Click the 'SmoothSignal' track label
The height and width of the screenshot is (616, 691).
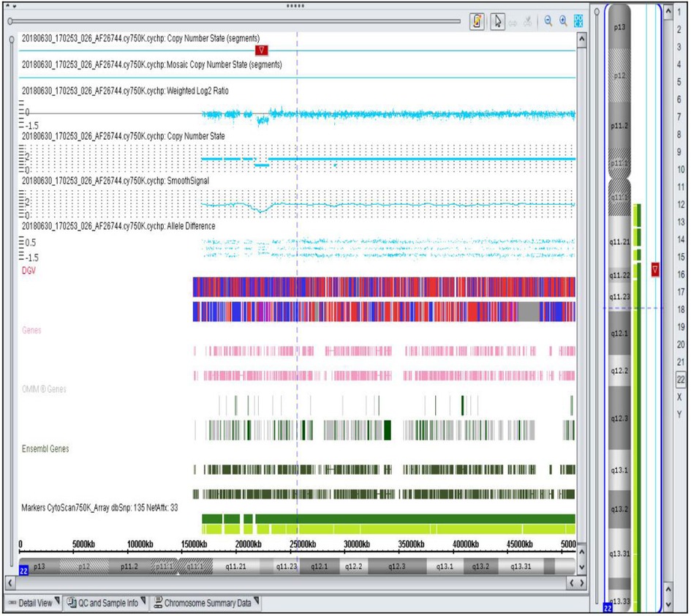click(116, 181)
